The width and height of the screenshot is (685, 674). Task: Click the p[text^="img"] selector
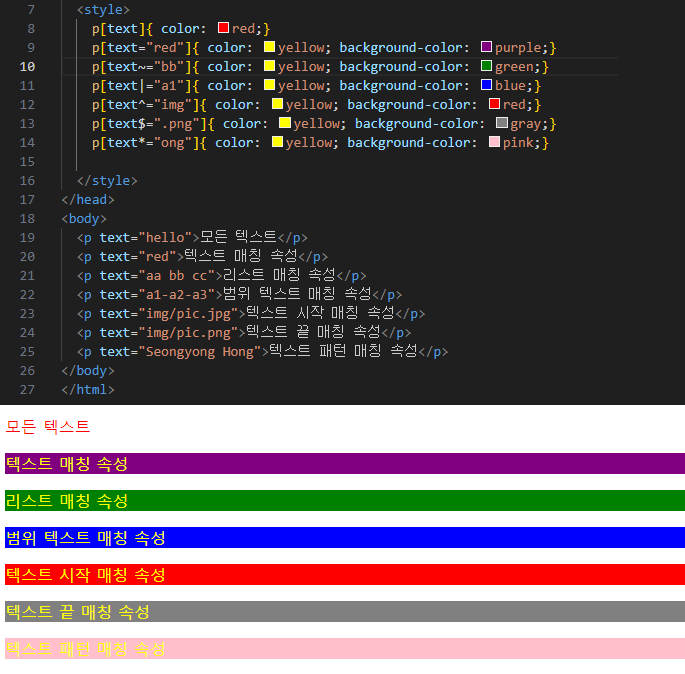145,105
